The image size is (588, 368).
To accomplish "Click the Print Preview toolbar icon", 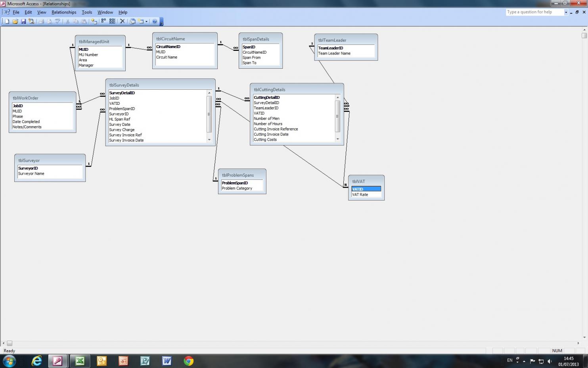I will click(50, 21).
